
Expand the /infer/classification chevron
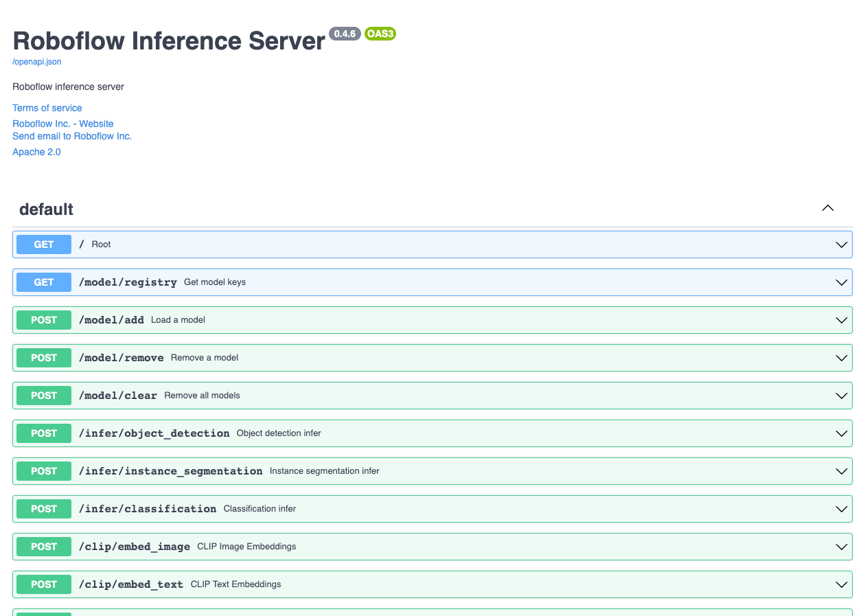click(x=841, y=509)
